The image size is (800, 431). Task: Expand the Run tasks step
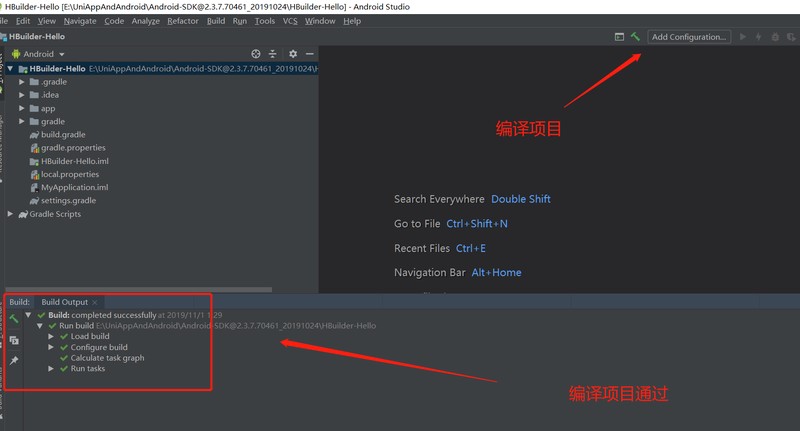[x=51, y=369]
